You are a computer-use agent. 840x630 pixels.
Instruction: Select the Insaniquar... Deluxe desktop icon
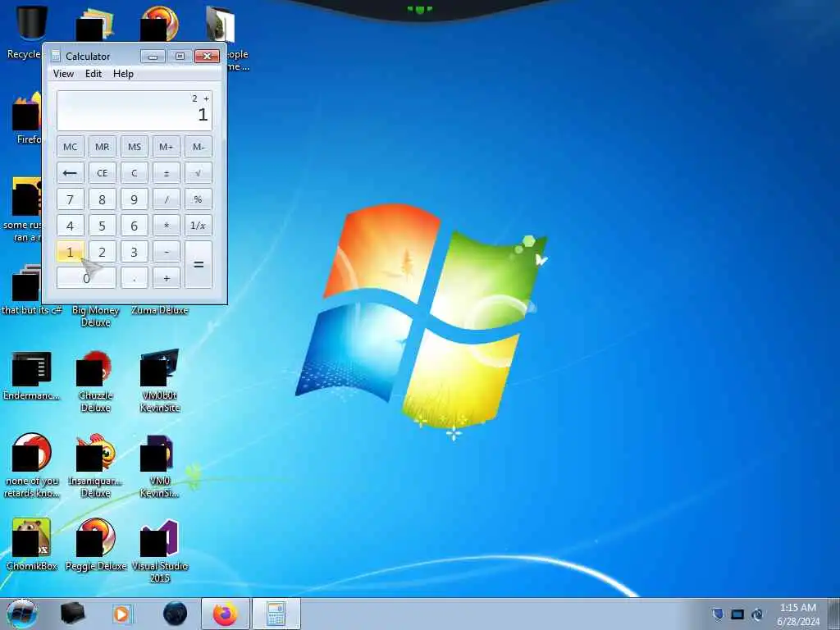pos(95,466)
